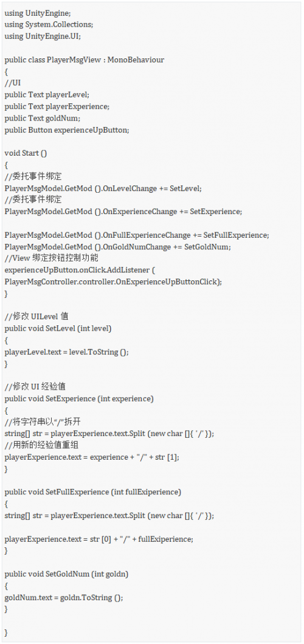This screenshot has height=644, width=304.
Task: Click the 'using UnityEngine.UI;' line
Action: (x=43, y=36)
